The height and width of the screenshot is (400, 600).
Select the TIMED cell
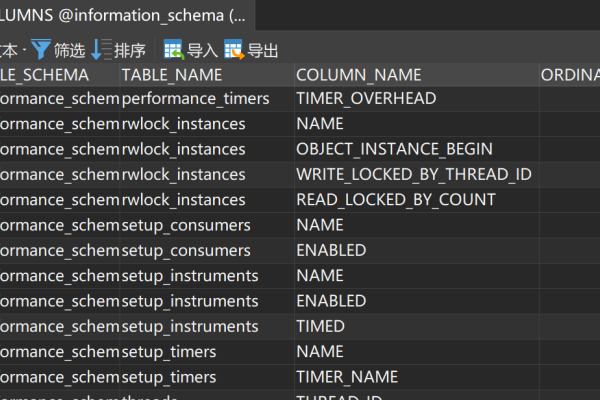point(320,326)
